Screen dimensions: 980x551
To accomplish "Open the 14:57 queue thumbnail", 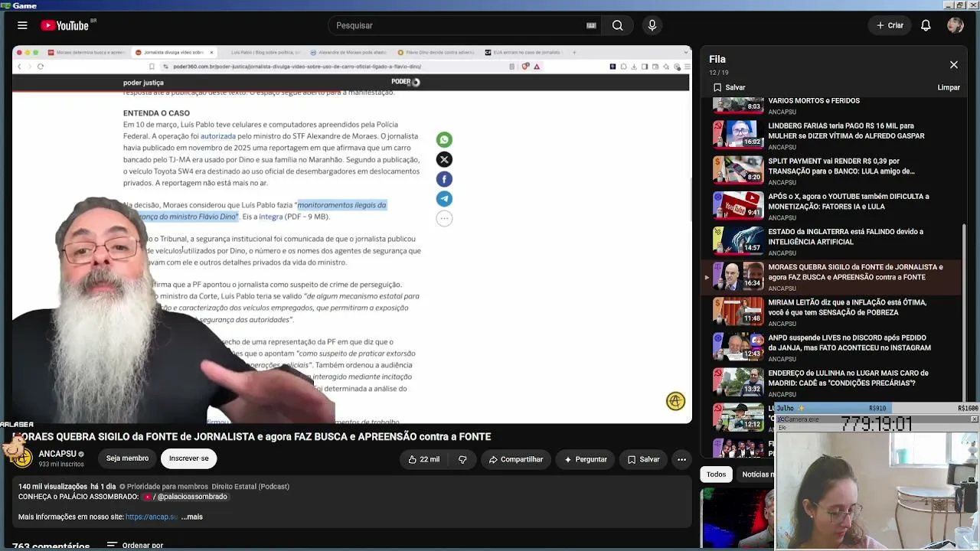I will (x=738, y=240).
